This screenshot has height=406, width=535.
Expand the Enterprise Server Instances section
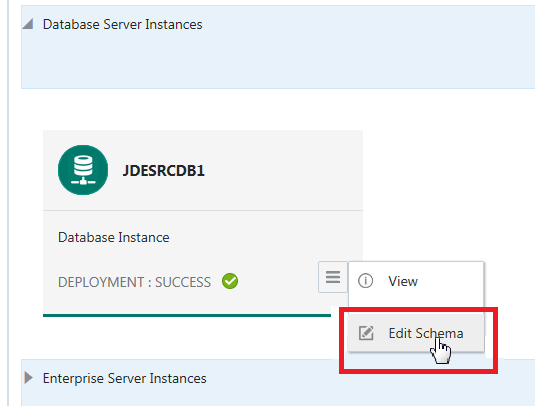[x=29, y=378]
